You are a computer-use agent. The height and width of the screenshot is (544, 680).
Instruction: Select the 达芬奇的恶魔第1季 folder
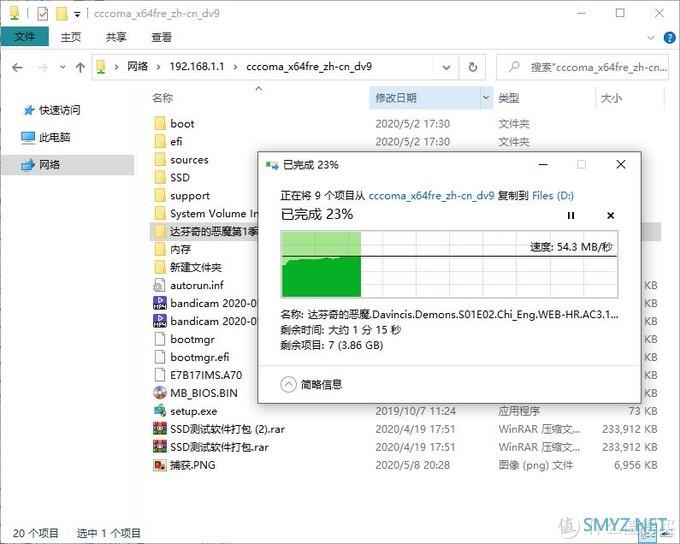(206, 232)
